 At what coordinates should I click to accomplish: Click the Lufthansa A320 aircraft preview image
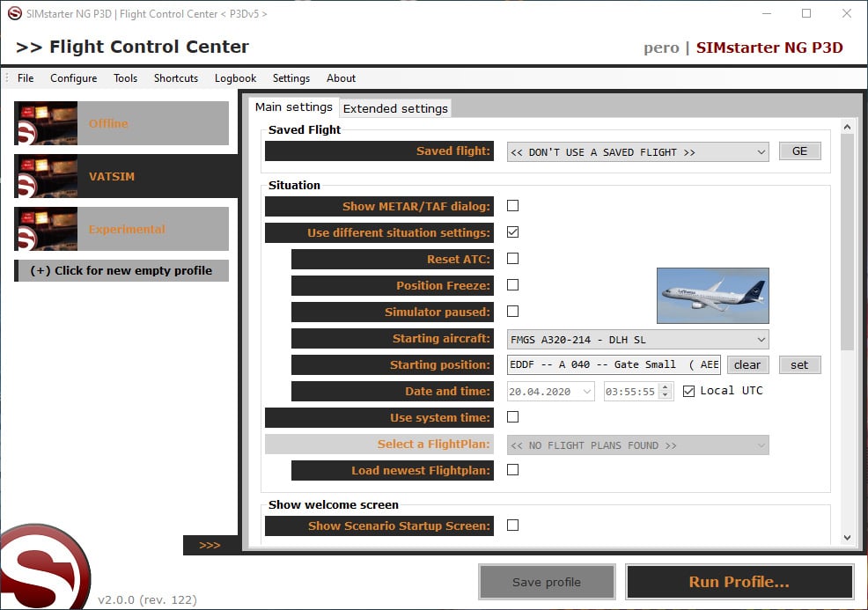click(712, 296)
